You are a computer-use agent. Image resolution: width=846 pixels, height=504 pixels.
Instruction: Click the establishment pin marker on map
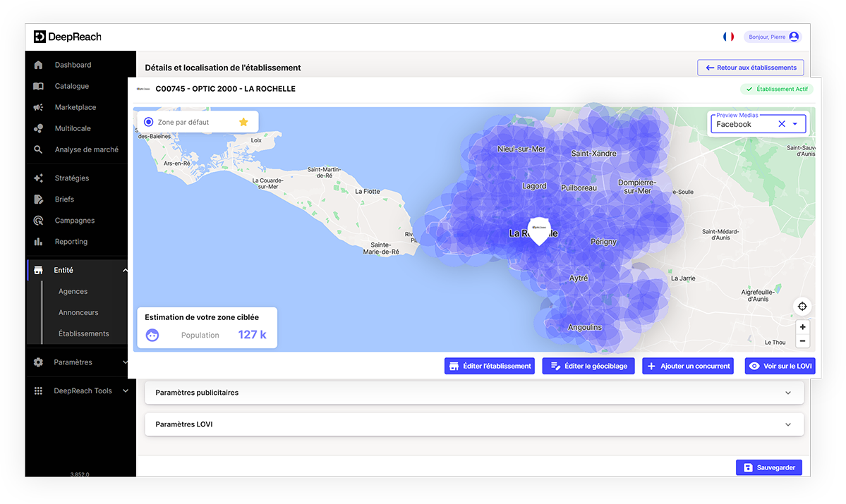pyautogui.click(x=538, y=231)
